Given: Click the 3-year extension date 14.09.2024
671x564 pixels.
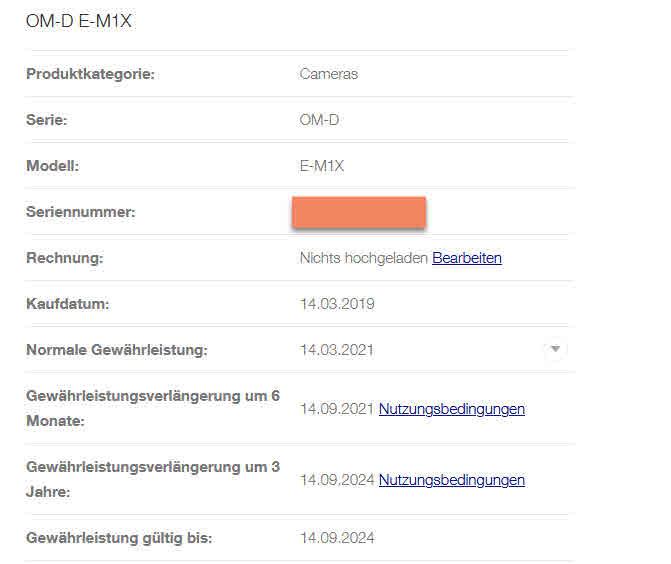Looking at the screenshot, I should coord(337,480).
